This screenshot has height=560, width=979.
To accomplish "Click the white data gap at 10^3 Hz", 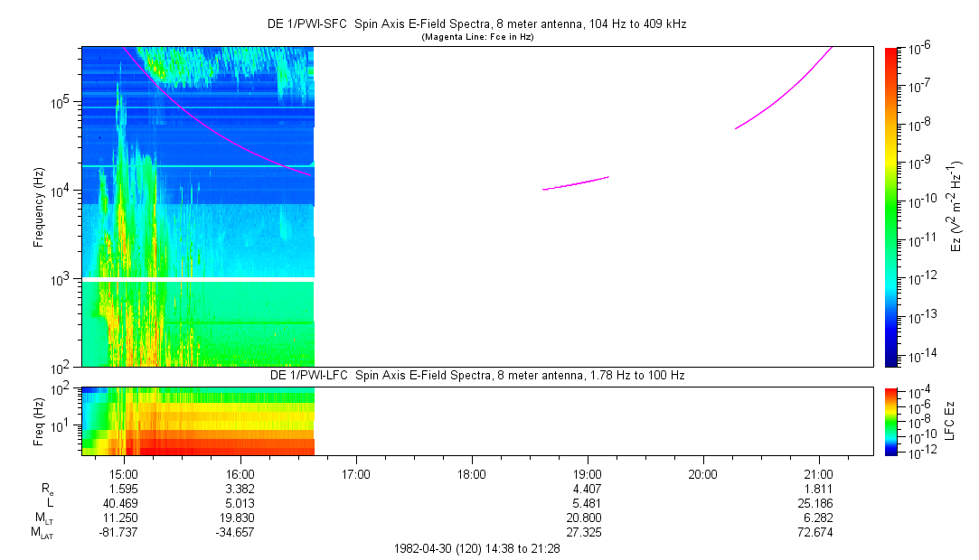I will pyautogui.click(x=197, y=279).
